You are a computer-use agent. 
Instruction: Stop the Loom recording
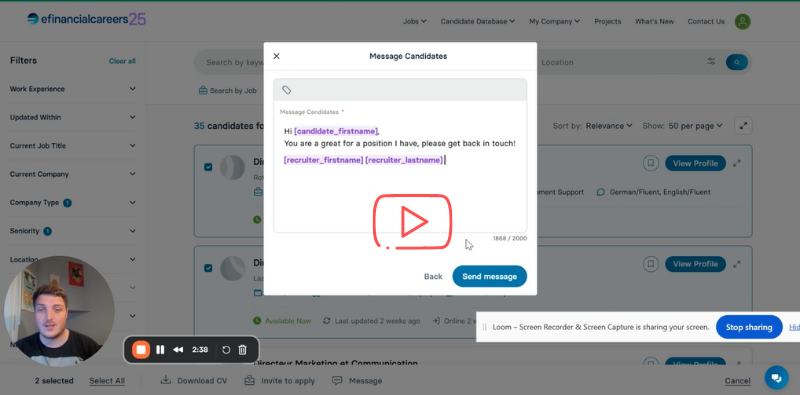pyautogui.click(x=141, y=350)
